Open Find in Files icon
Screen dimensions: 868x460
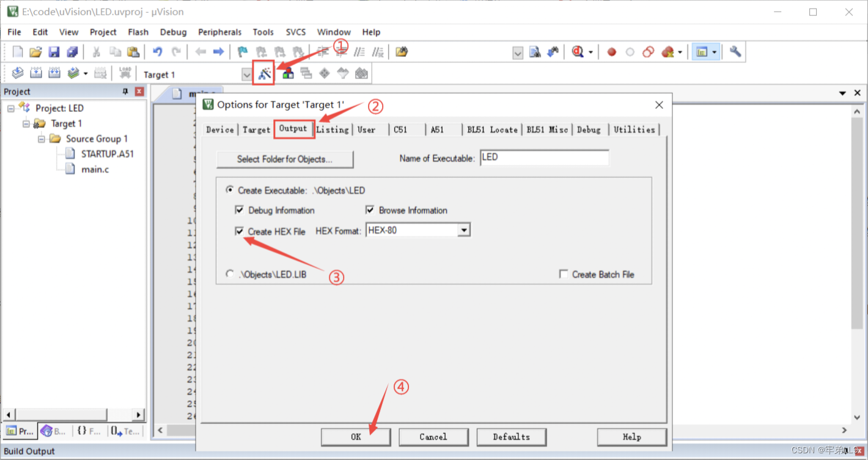(402, 52)
